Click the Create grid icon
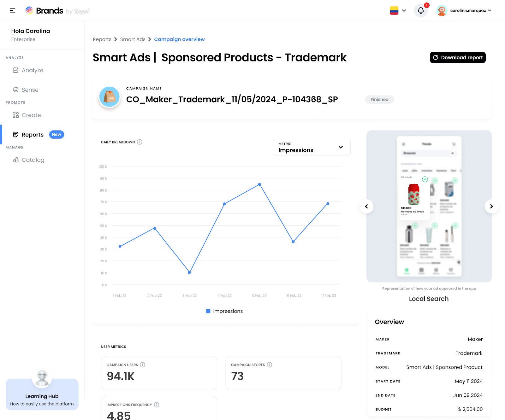Screen dimensions: 505x420 coord(15,115)
